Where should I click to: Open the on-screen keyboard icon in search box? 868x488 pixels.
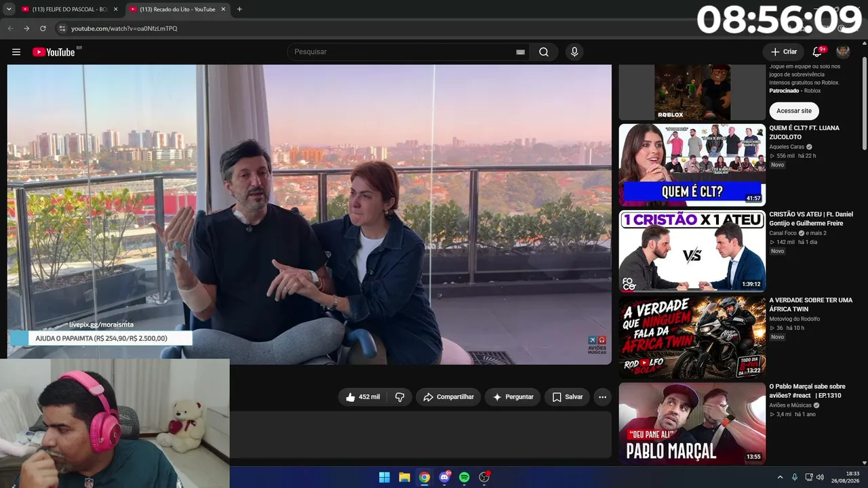[x=520, y=52]
